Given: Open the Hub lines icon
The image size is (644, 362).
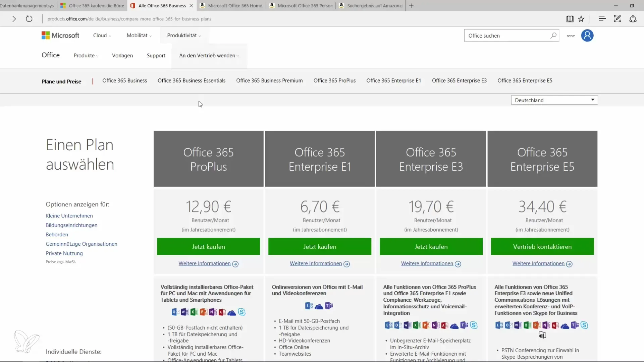Looking at the screenshot, I should pyautogui.click(x=602, y=19).
